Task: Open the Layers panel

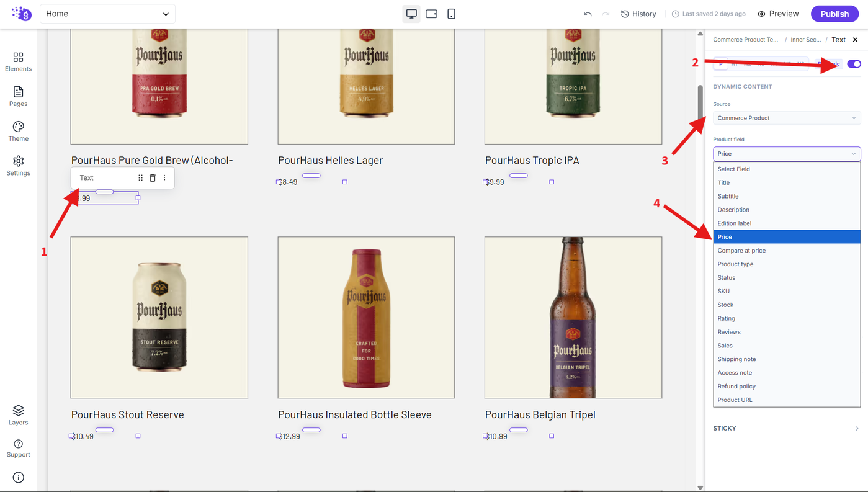Action: pos(18,416)
